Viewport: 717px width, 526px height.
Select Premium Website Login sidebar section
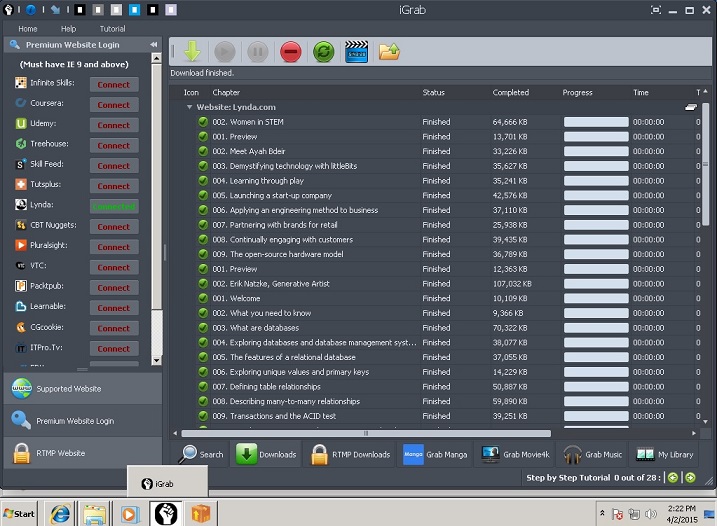[x=83, y=420]
